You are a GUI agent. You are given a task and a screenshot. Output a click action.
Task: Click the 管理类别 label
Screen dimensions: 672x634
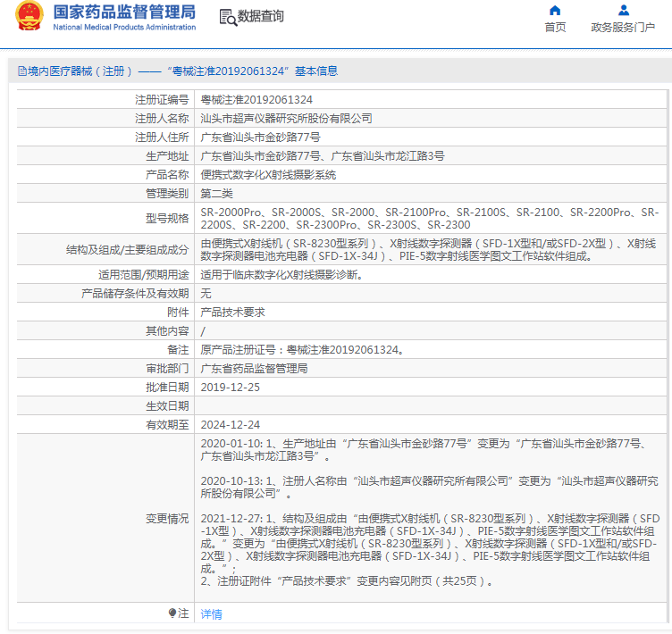(167, 194)
